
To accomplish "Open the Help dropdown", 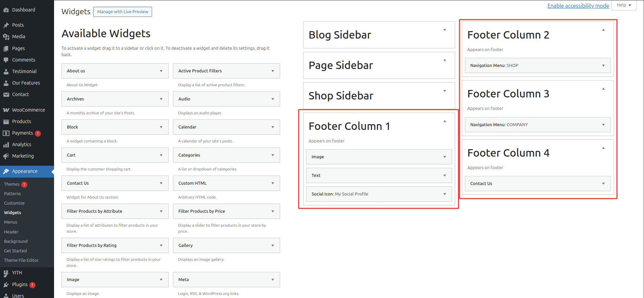I will [x=624, y=5].
